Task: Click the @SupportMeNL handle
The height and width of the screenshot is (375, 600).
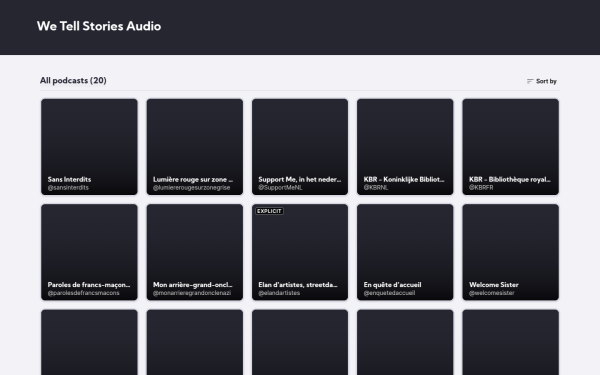Action: tap(280, 188)
